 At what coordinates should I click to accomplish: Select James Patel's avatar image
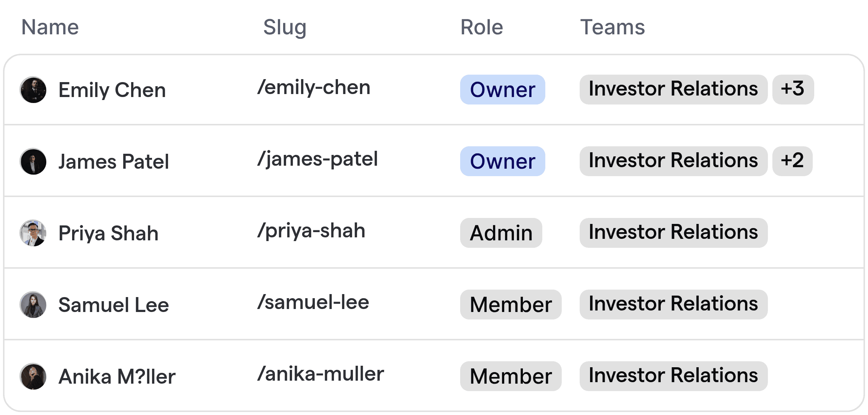[x=33, y=161]
